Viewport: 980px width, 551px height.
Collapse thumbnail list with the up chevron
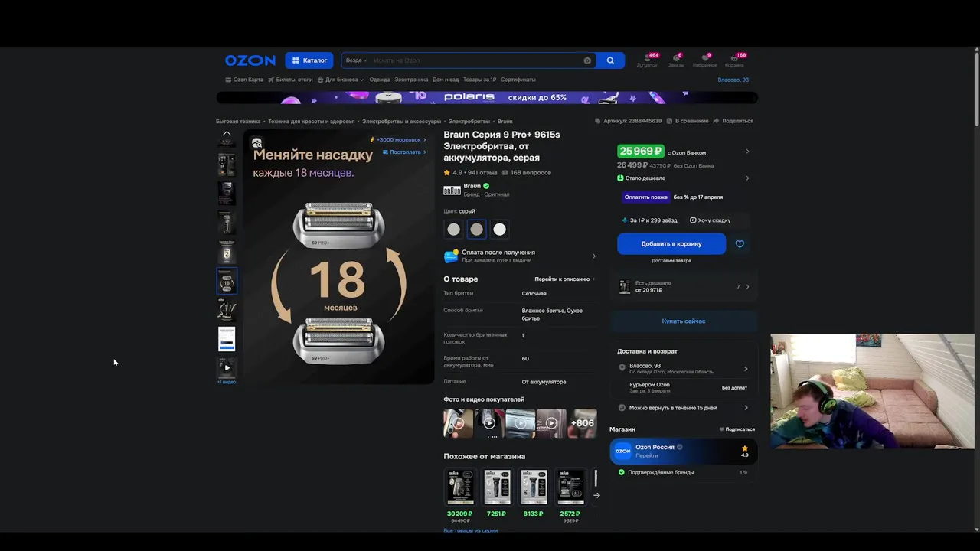227,134
